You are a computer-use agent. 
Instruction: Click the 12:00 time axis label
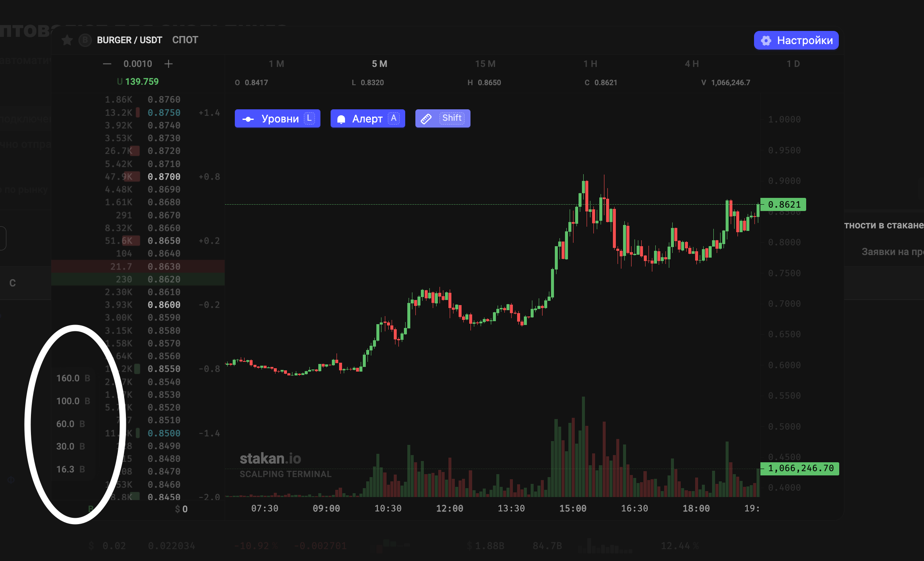click(x=450, y=508)
